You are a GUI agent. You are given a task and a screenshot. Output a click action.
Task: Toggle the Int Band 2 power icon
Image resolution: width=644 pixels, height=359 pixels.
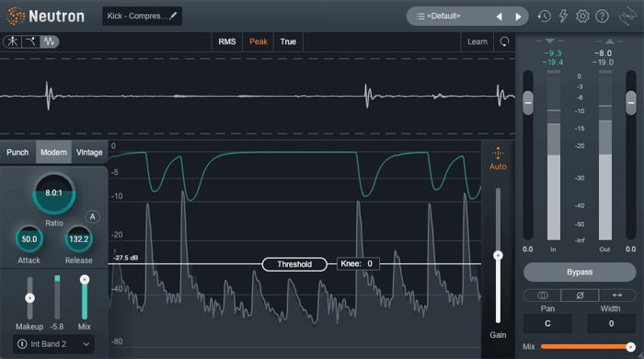pyautogui.click(x=22, y=343)
